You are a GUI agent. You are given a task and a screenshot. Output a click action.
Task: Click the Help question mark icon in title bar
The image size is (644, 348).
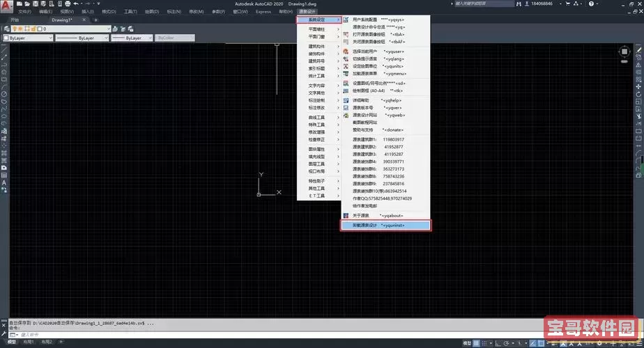(591, 3)
